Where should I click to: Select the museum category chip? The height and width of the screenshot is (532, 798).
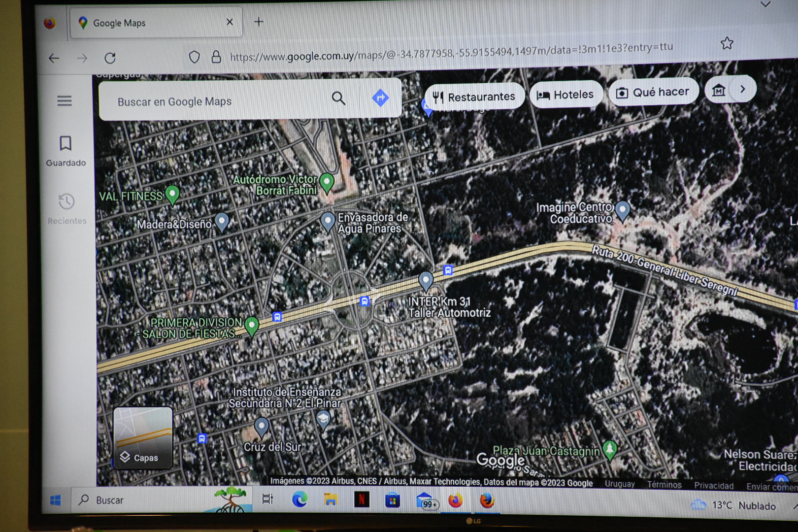tap(719, 90)
